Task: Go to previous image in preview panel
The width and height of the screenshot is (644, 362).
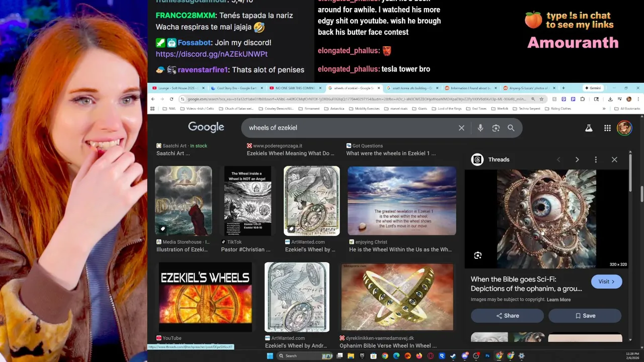Action: click(558, 159)
